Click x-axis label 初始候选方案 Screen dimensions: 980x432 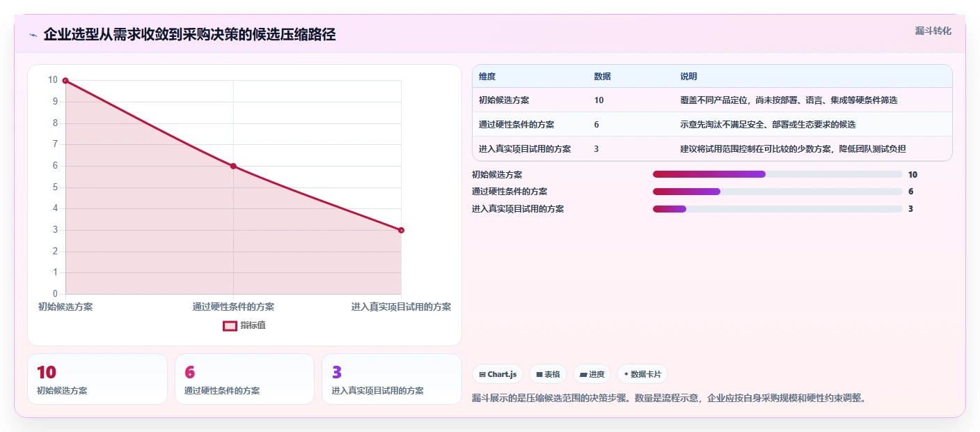coord(65,307)
